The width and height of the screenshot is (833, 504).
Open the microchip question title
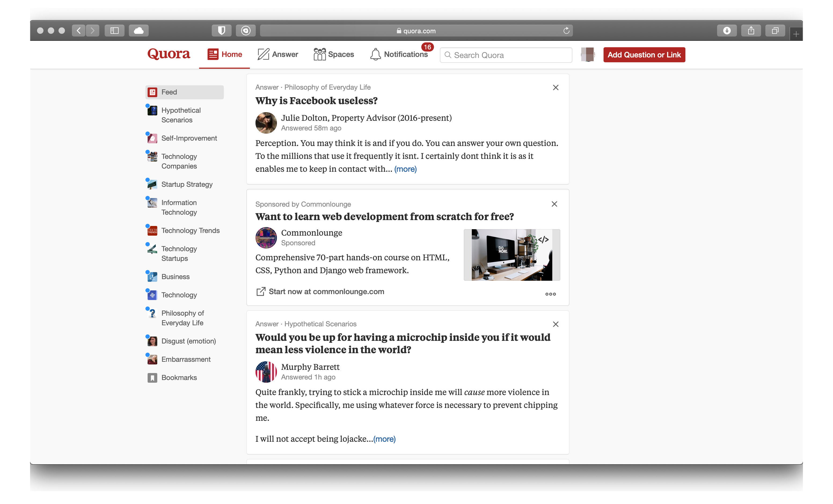tap(403, 344)
